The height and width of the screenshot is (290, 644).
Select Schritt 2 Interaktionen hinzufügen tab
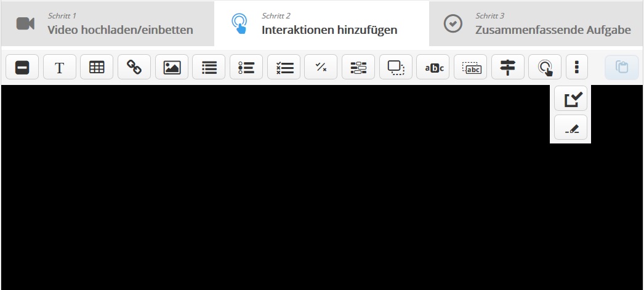click(321, 24)
